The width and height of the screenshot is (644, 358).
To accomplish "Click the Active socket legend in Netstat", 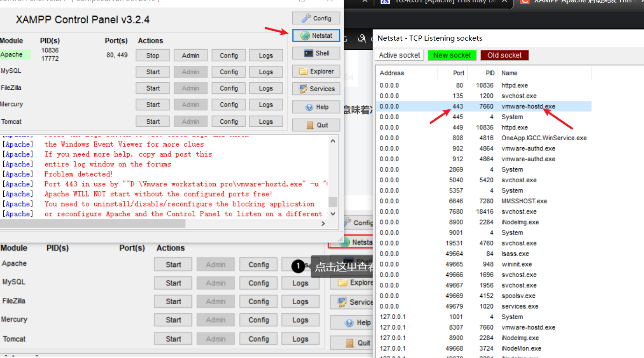I will coord(399,55).
